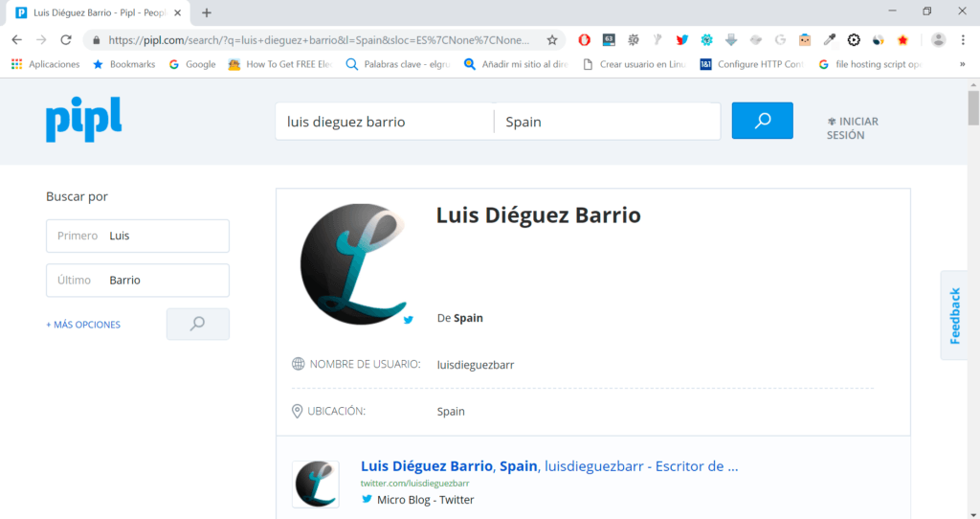The image size is (980, 519).
Task: Click the 'Micro Blog - Twitter' text
Action: 426,500
